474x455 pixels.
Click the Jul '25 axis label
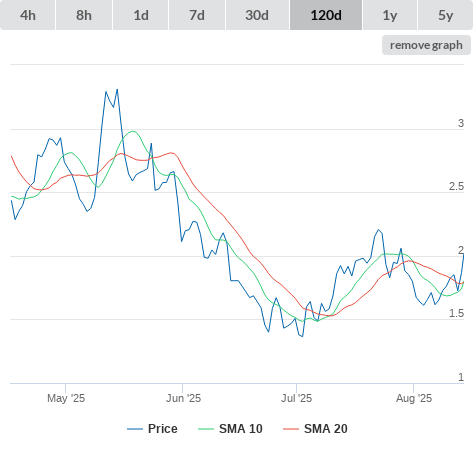296,398
